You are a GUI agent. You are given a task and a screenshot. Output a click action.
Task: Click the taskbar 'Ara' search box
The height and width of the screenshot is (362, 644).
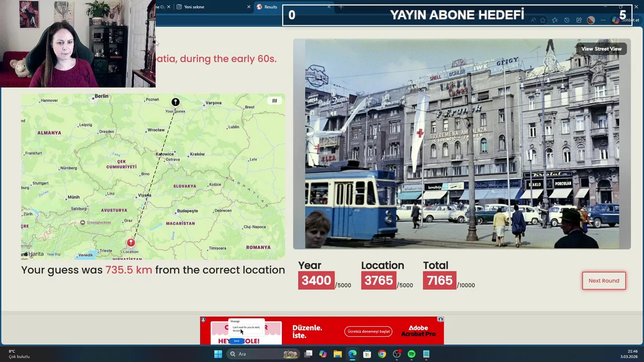pos(263,354)
